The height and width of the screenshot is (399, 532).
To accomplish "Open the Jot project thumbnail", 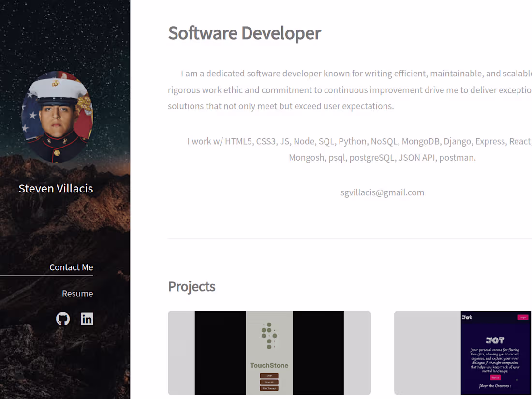I will 463,353.
